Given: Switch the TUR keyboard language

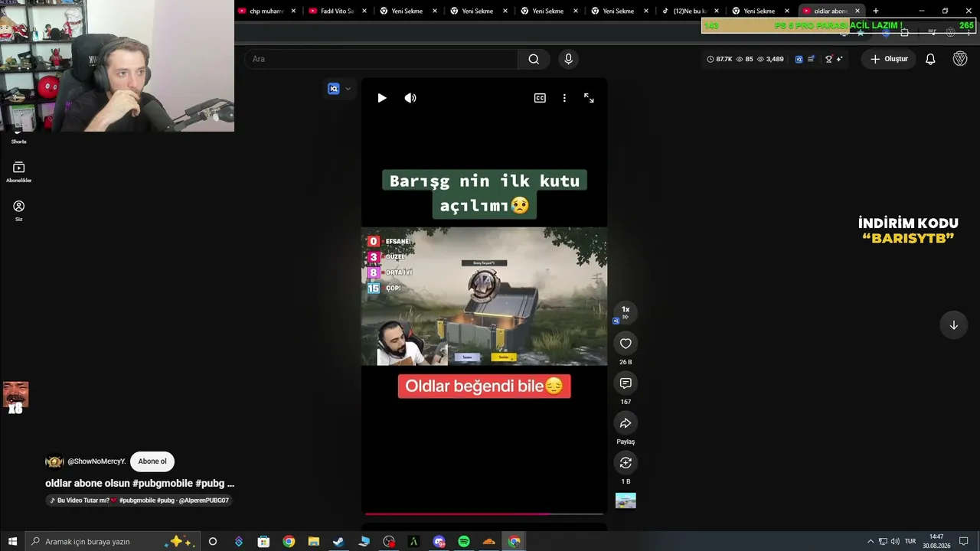Looking at the screenshot, I should [x=910, y=542].
